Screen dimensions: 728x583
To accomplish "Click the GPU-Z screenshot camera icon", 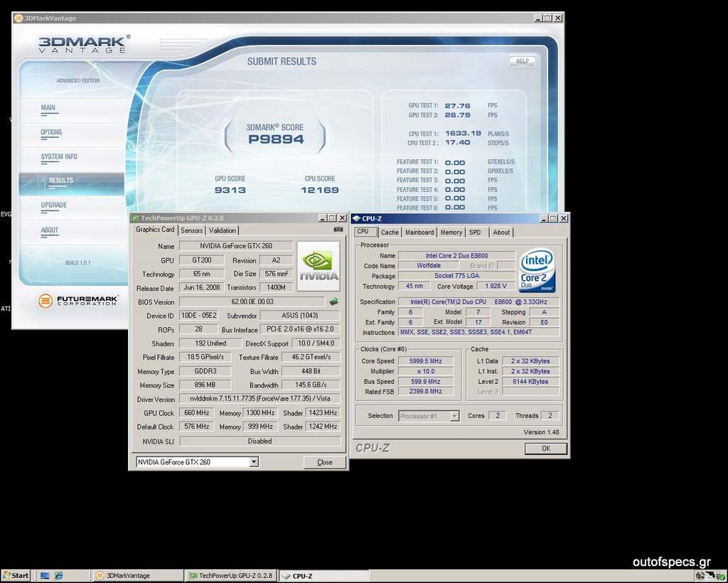I will 338,230.
